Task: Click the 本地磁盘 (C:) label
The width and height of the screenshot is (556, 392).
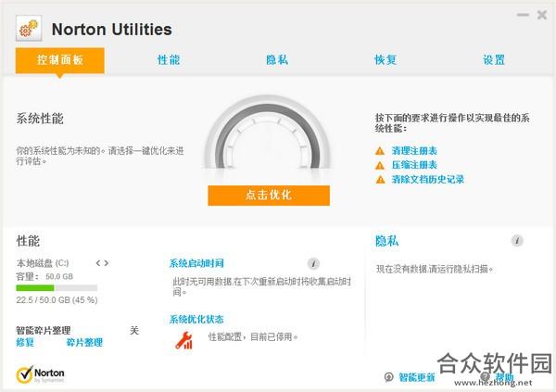Action: [x=43, y=263]
